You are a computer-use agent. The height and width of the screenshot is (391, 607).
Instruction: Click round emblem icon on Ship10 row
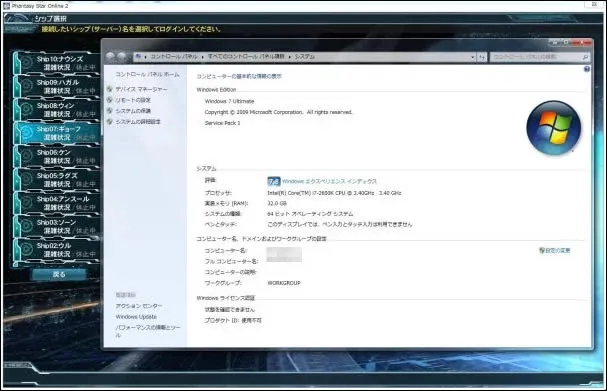[x=26, y=63]
